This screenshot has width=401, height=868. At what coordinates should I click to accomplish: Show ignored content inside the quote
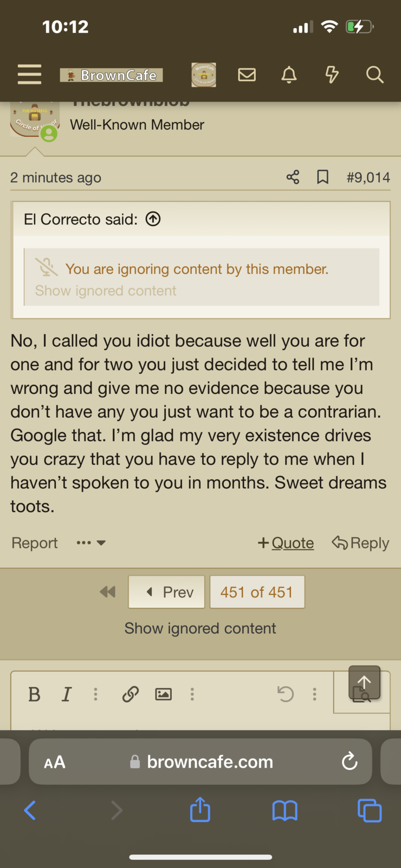(x=106, y=291)
